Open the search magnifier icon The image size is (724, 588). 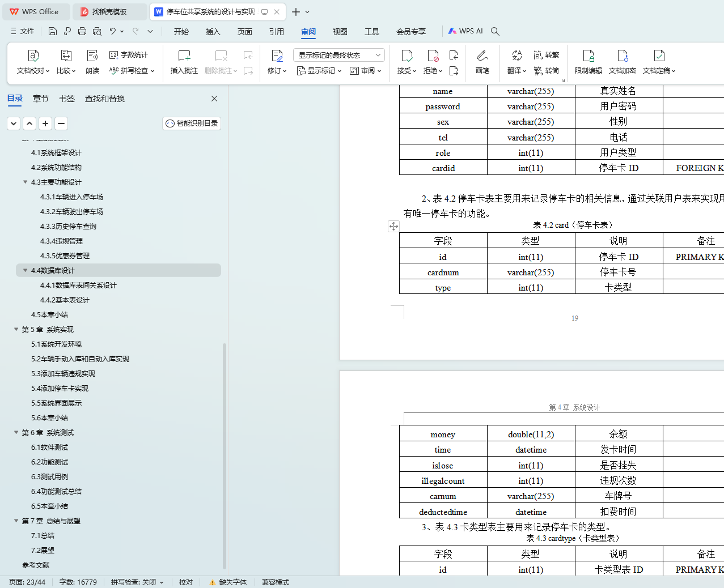[x=495, y=31]
